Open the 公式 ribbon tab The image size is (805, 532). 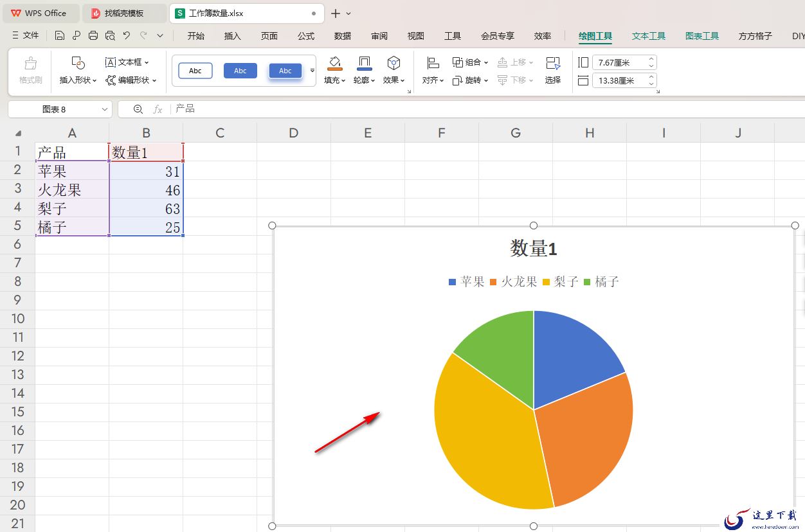pos(306,36)
